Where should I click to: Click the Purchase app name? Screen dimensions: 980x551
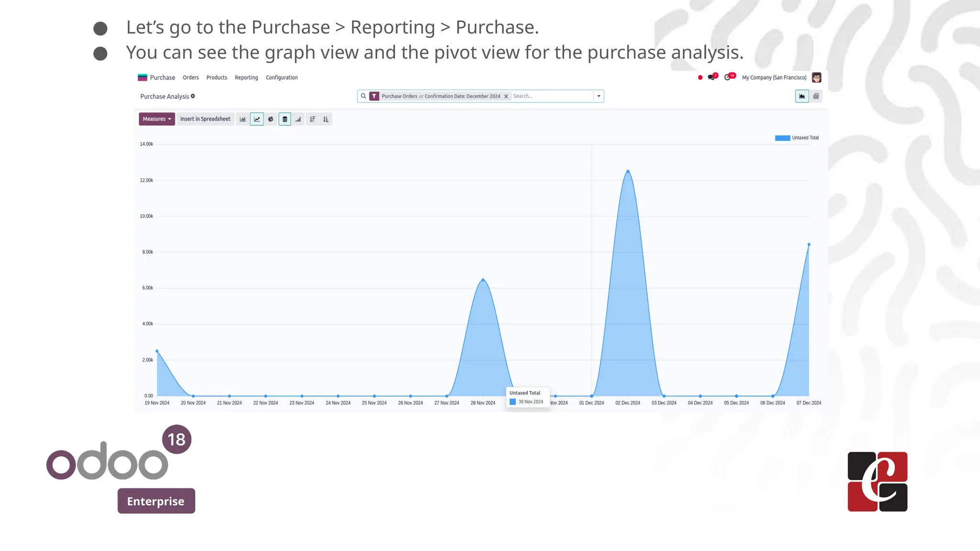click(x=162, y=77)
